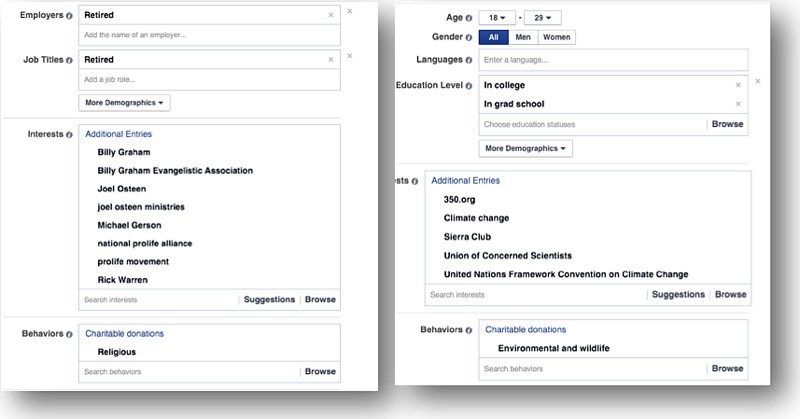Remove the entire Education Level row
Image resolution: width=800 pixels, height=419 pixels.
(x=758, y=81)
